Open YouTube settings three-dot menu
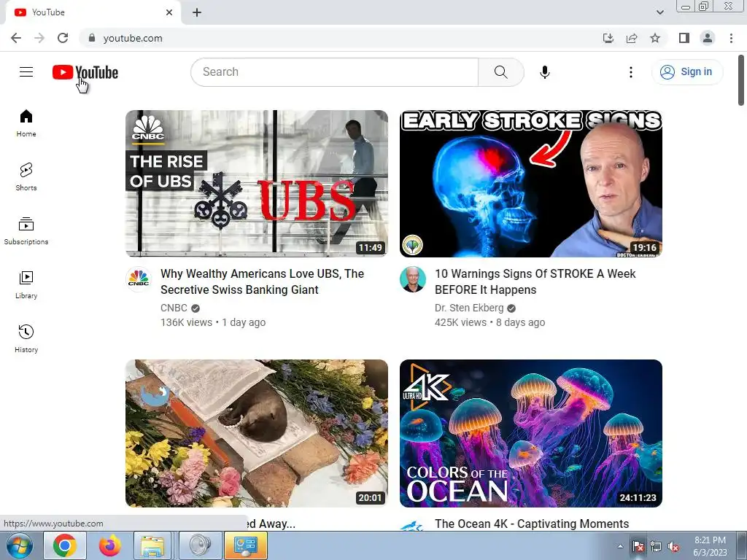The image size is (747, 560). 631,72
